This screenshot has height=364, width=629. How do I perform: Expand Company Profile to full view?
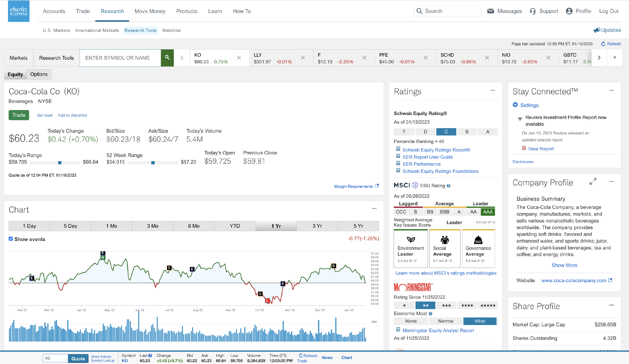pyautogui.click(x=593, y=181)
